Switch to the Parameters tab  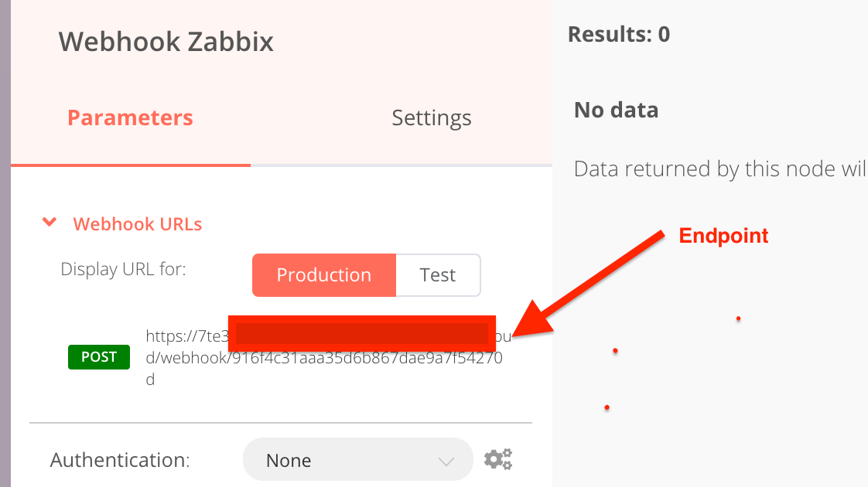(130, 117)
